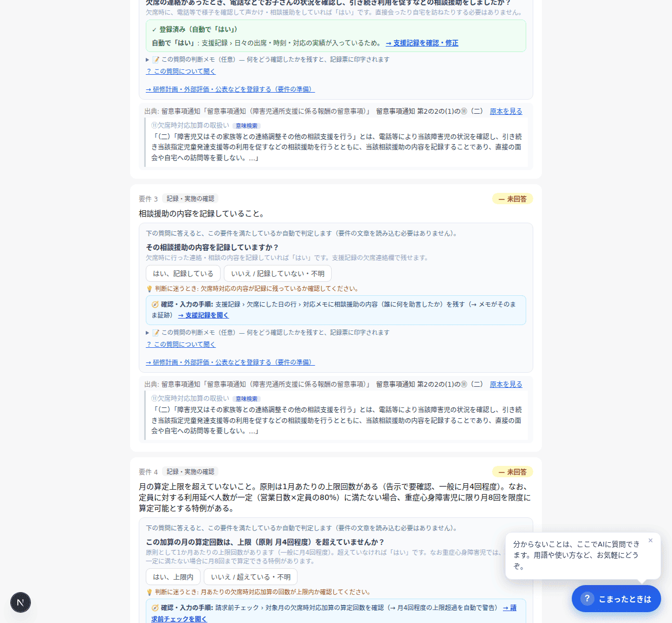This screenshot has height=623, width=672.
Task: Click the 意味検索 badge in 要件 3 citation
Action: coord(247,399)
